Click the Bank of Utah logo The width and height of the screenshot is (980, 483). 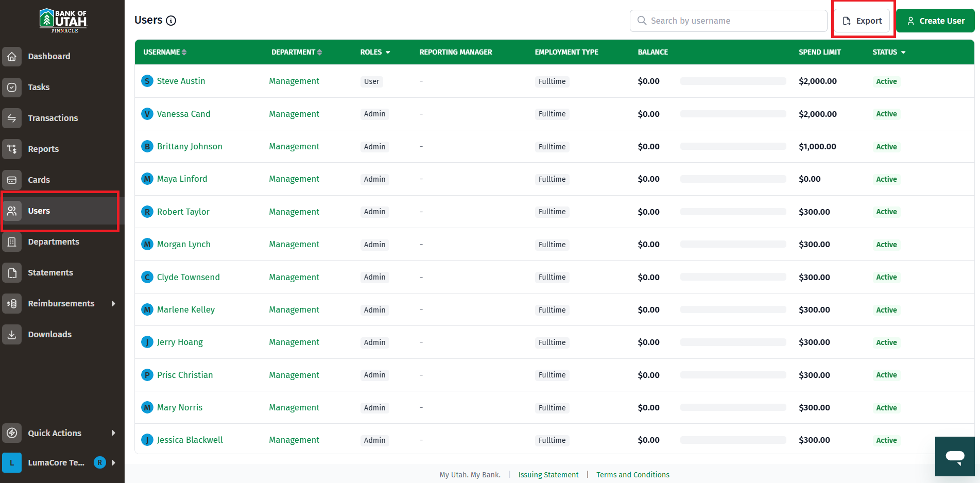(x=63, y=21)
